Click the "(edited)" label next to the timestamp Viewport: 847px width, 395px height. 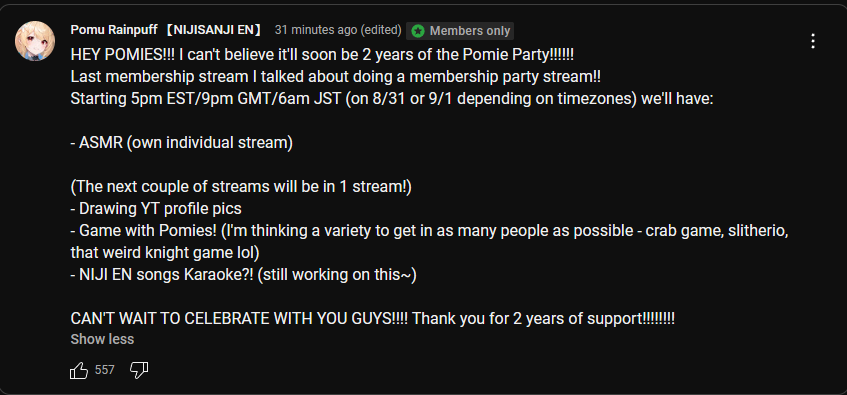coord(382,30)
